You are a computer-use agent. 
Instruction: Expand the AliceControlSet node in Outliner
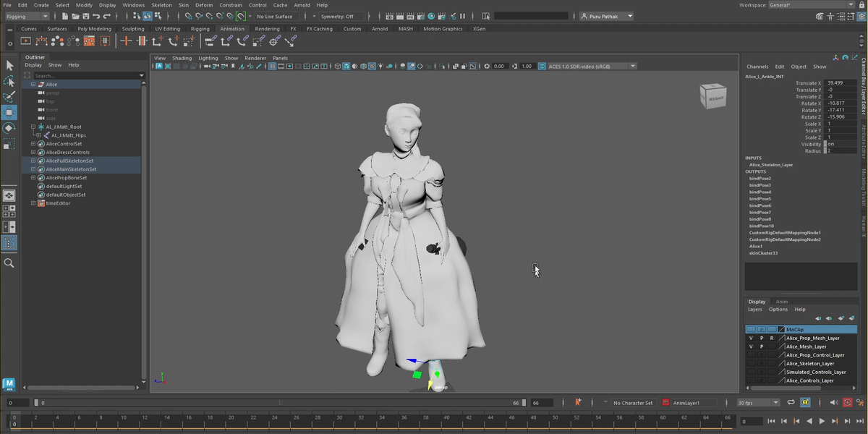(33, 144)
